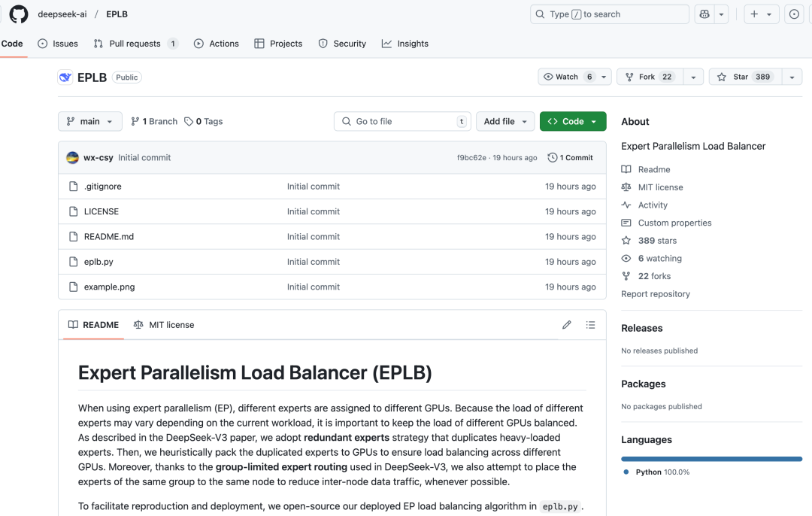Click Report repository link
The width and height of the screenshot is (812, 516).
[656, 294]
